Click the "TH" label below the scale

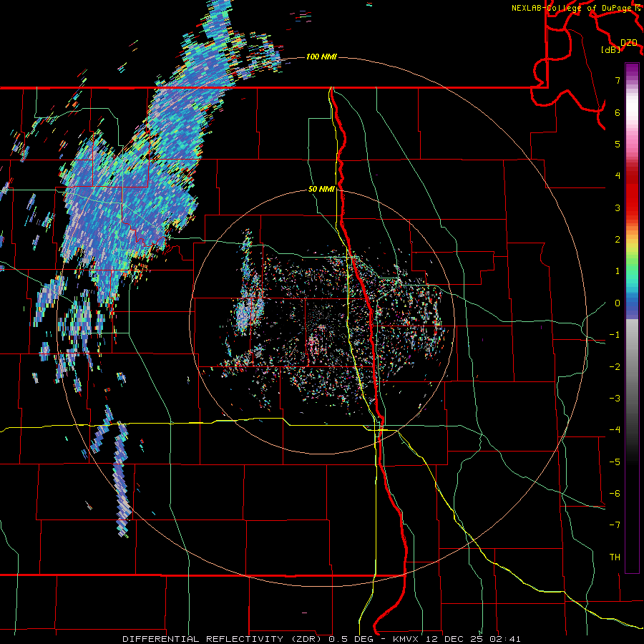click(615, 557)
